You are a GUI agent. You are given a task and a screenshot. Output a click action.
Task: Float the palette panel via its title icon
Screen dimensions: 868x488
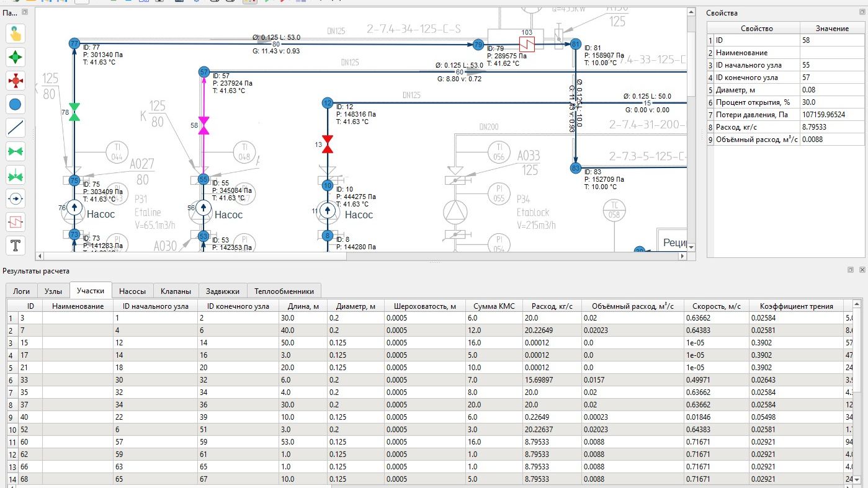pyautogui.click(x=24, y=12)
